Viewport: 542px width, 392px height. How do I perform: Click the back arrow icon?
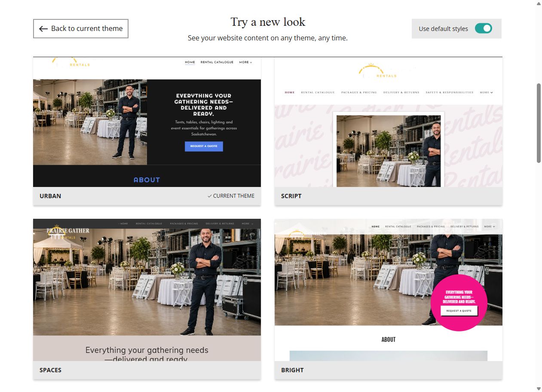43,29
